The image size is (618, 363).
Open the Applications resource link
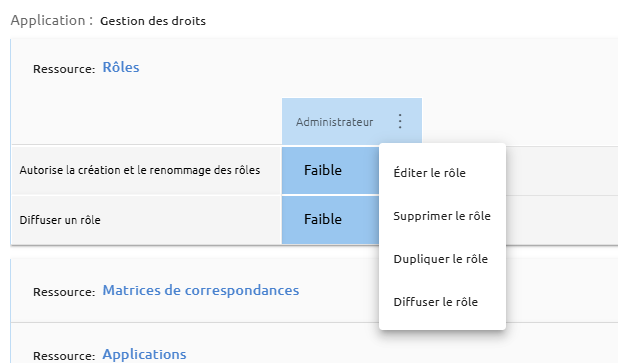[144, 354]
